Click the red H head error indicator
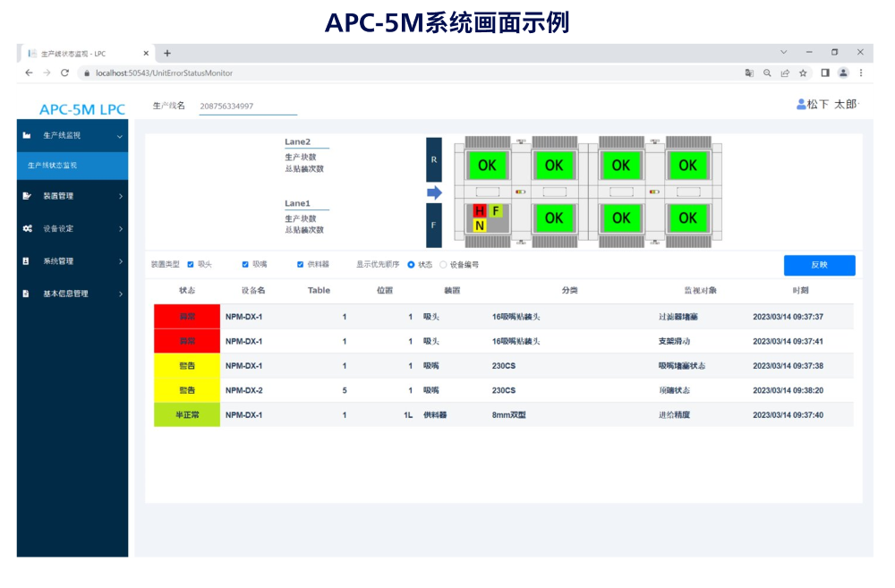The height and width of the screenshot is (588, 895). [480, 210]
